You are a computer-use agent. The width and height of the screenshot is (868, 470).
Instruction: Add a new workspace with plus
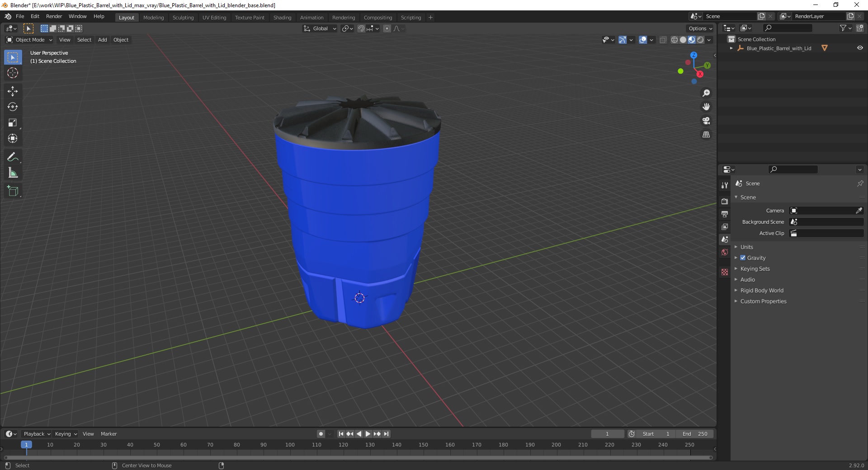pyautogui.click(x=430, y=18)
